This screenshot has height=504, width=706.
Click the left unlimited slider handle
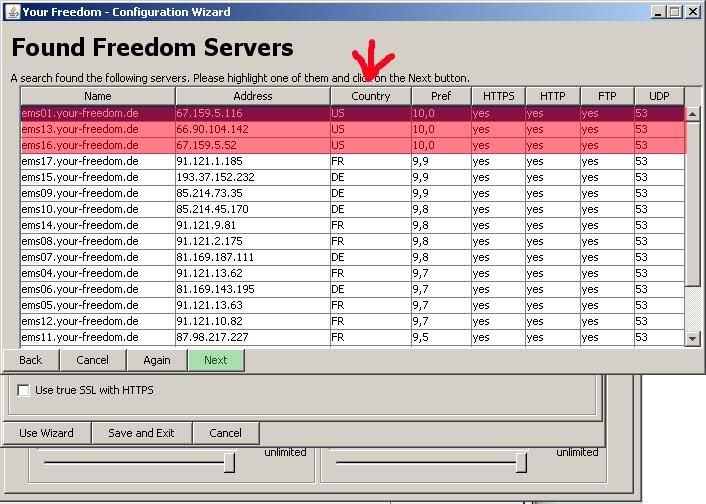click(229, 463)
